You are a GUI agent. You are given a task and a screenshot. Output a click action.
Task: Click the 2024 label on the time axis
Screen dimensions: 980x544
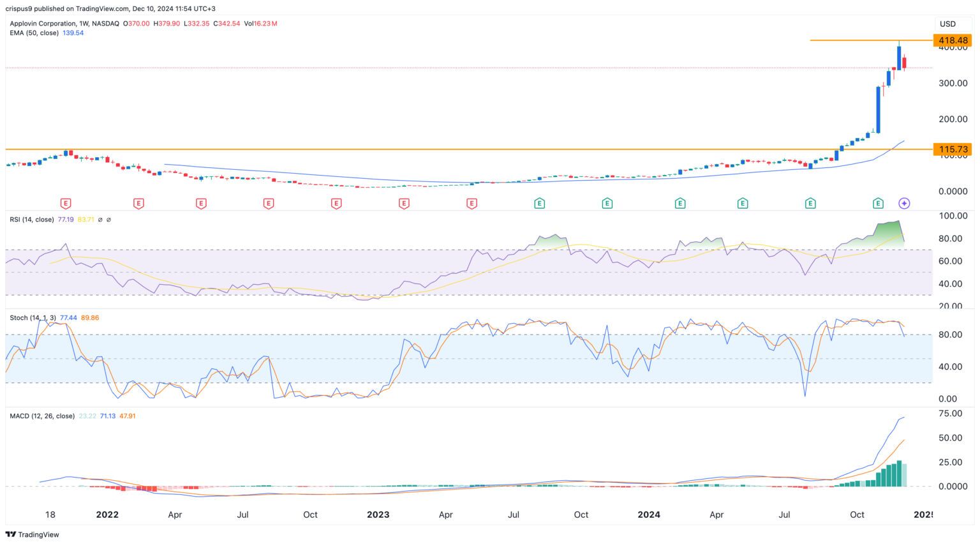tap(649, 515)
